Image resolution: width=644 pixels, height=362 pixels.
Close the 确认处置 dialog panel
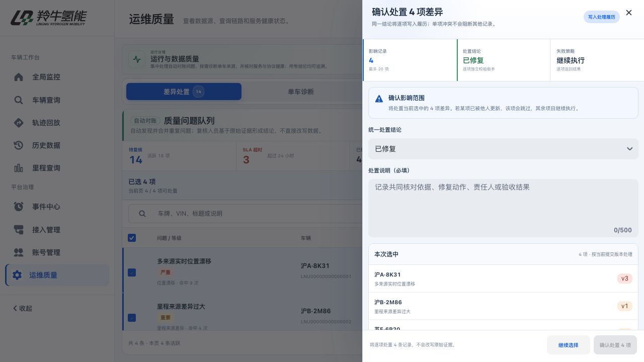(629, 13)
